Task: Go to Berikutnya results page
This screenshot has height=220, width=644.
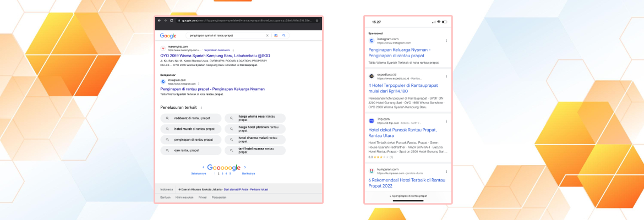Action: (248, 174)
